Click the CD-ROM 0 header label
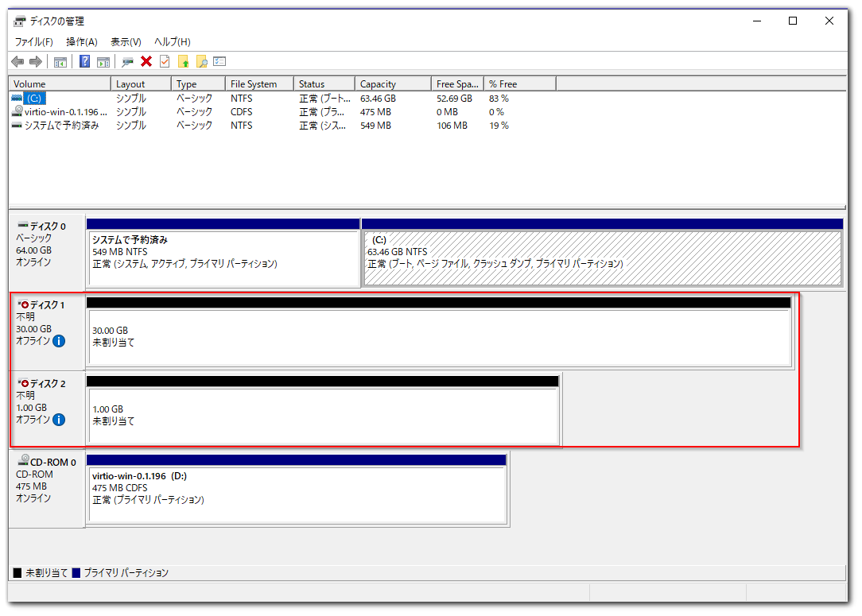Image resolution: width=862 pixels, height=616 pixels. pyautogui.click(x=52, y=462)
